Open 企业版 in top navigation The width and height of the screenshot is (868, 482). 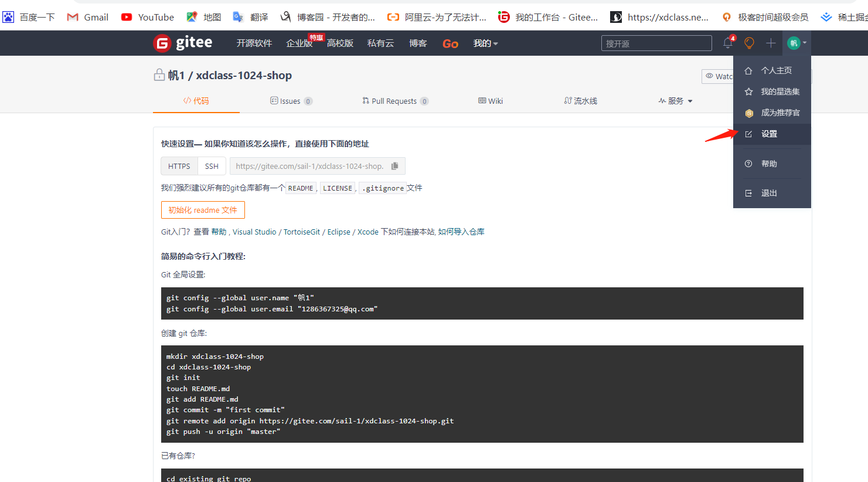[299, 43]
